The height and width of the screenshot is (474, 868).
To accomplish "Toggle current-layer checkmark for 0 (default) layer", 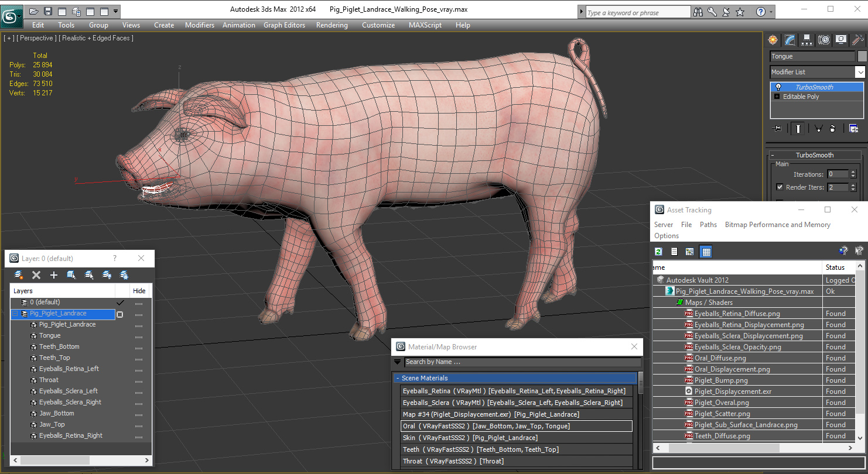I will tap(120, 303).
